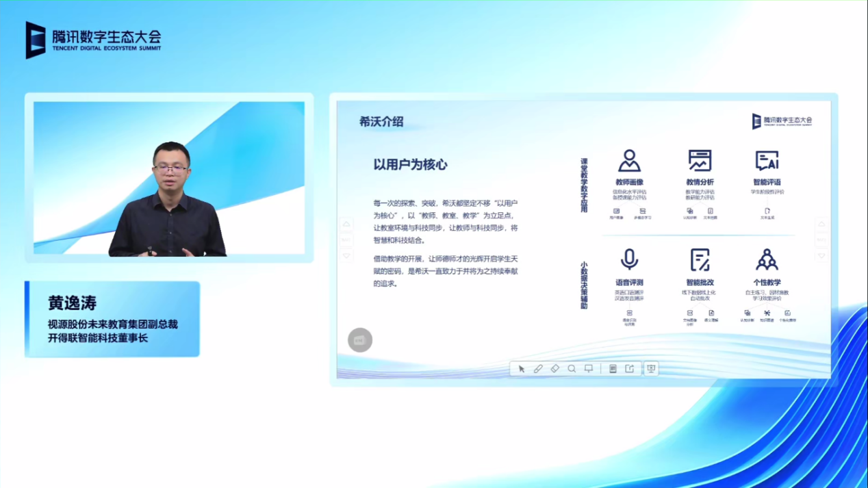The image size is (868, 488).
Task: Select the pen annotation tool
Action: coord(538,369)
